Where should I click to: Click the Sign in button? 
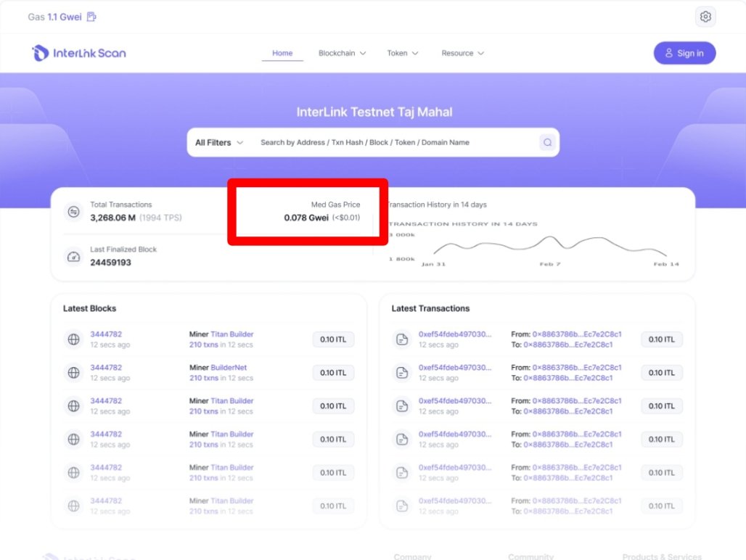tap(684, 53)
